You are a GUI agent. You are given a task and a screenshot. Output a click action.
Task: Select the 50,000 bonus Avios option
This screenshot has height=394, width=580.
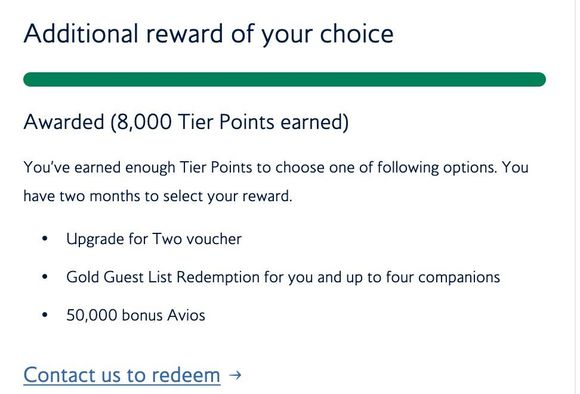click(136, 315)
